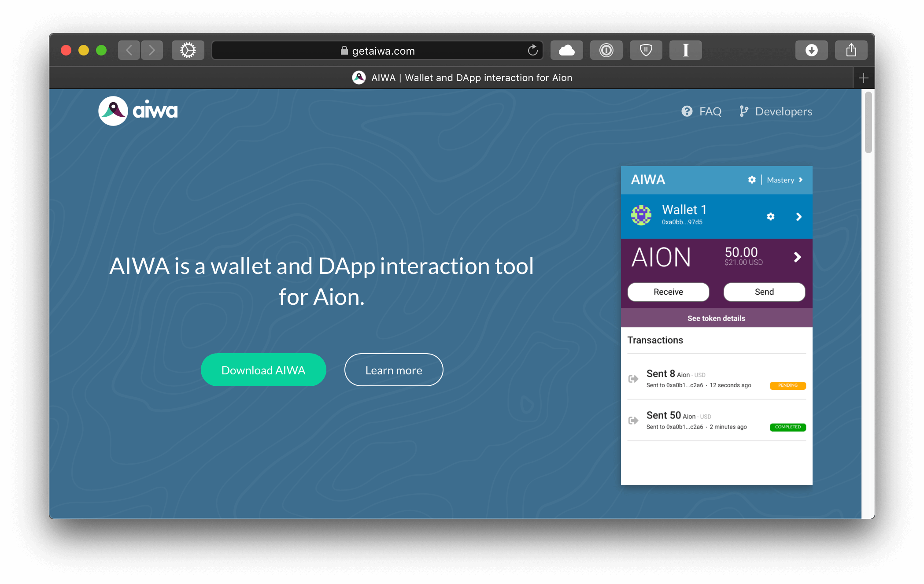
Task: Click Download AIWA button
Action: pyautogui.click(x=263, y=370)
